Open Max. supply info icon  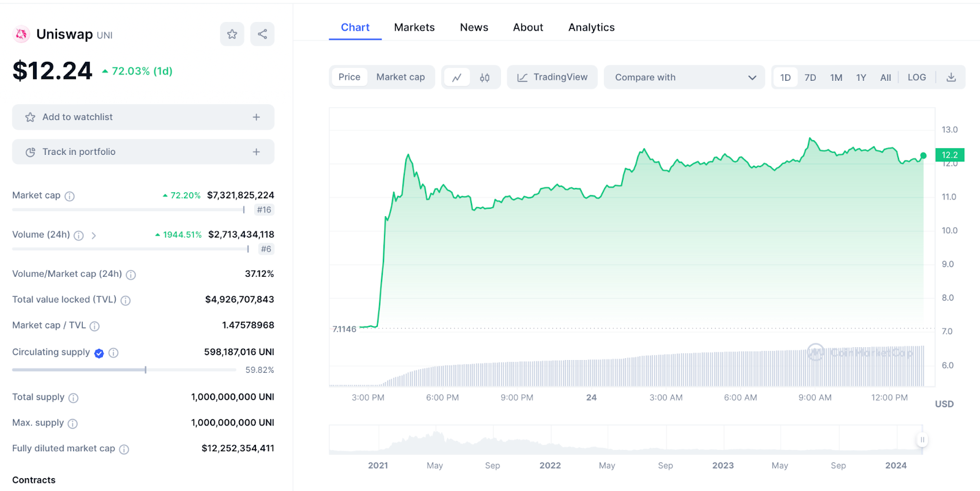point(72,424)
